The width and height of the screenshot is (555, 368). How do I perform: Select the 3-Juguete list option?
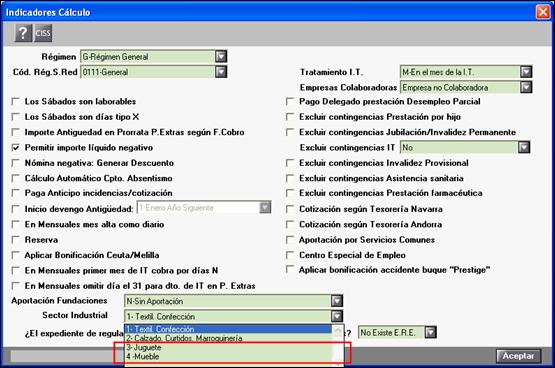tap(228, 347)
